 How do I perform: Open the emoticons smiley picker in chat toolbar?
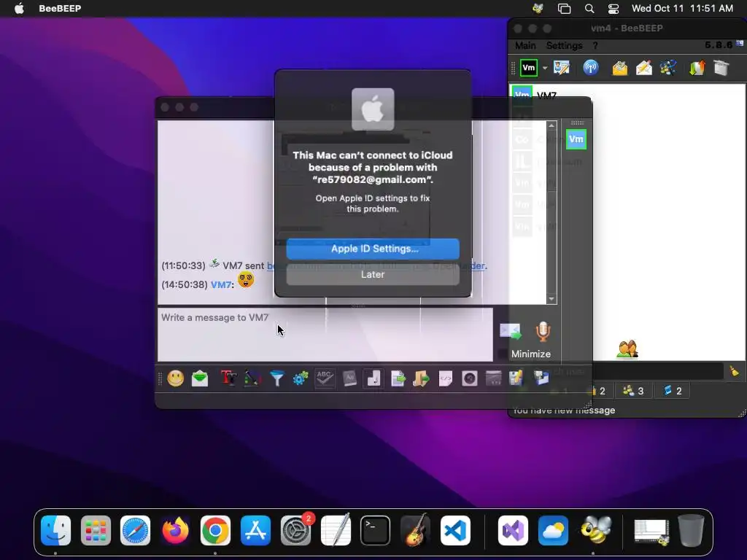coord(175,378)
